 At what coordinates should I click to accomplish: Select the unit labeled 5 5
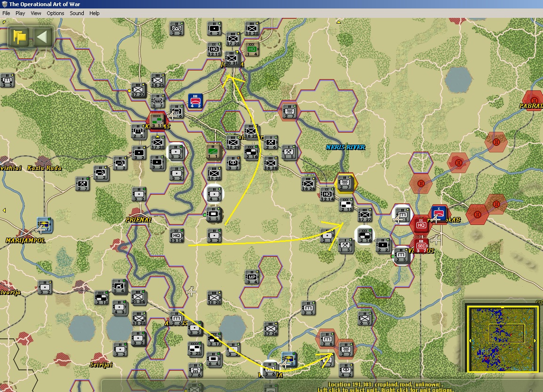pyautogui.click(x=214, y=214)
